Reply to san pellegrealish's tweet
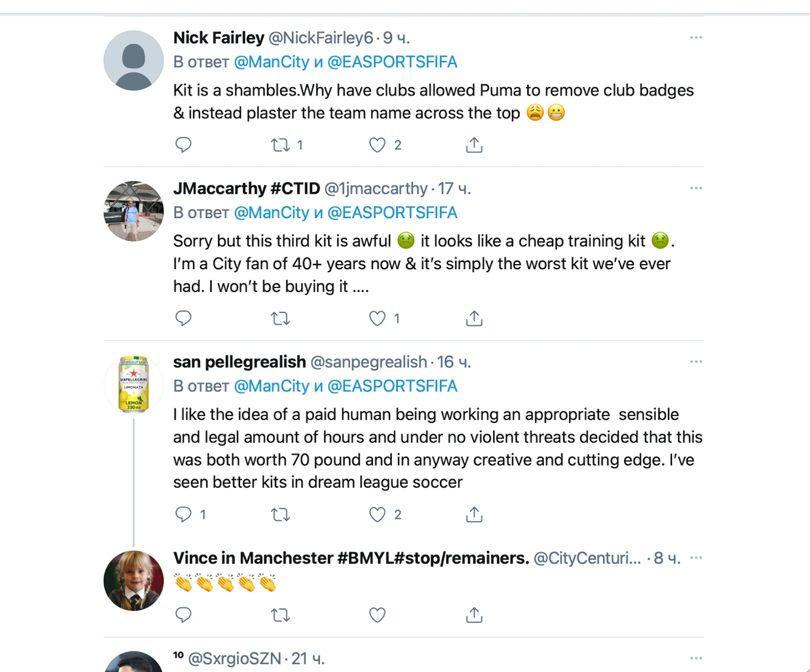This screenshot has height=672, width=810. [x=183, y=514]
